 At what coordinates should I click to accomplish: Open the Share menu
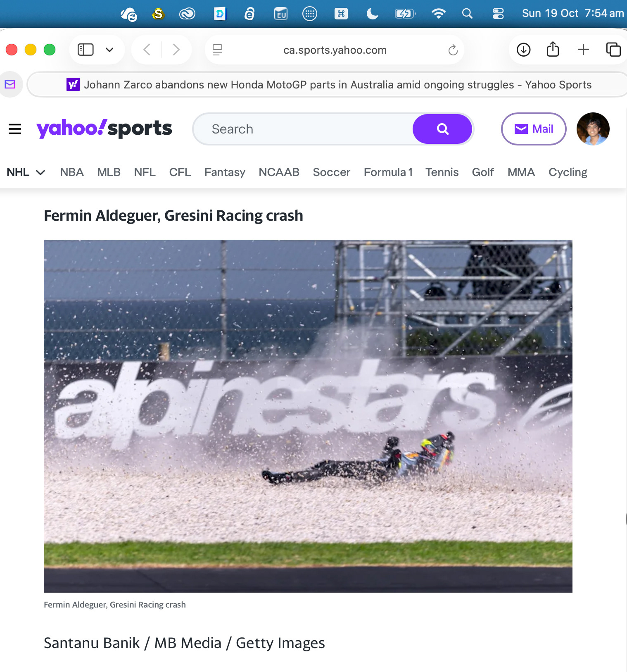pos(553,49)
